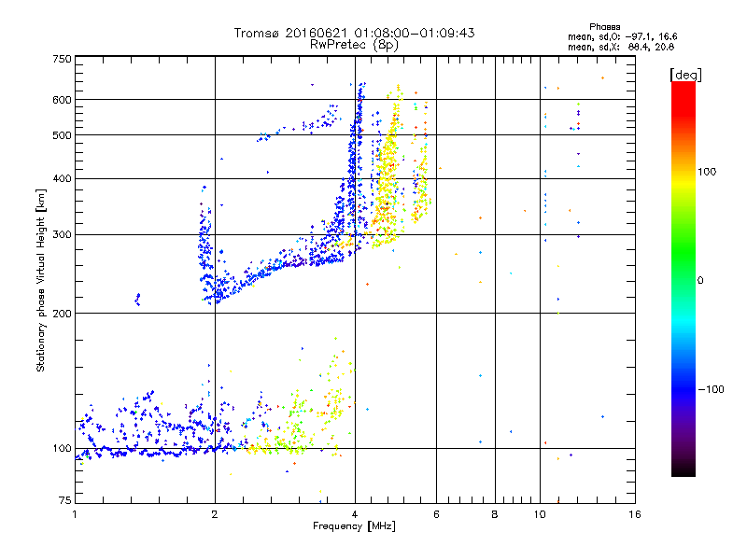
Task: Click the 300 height tick label
Action: pos(62,235)
